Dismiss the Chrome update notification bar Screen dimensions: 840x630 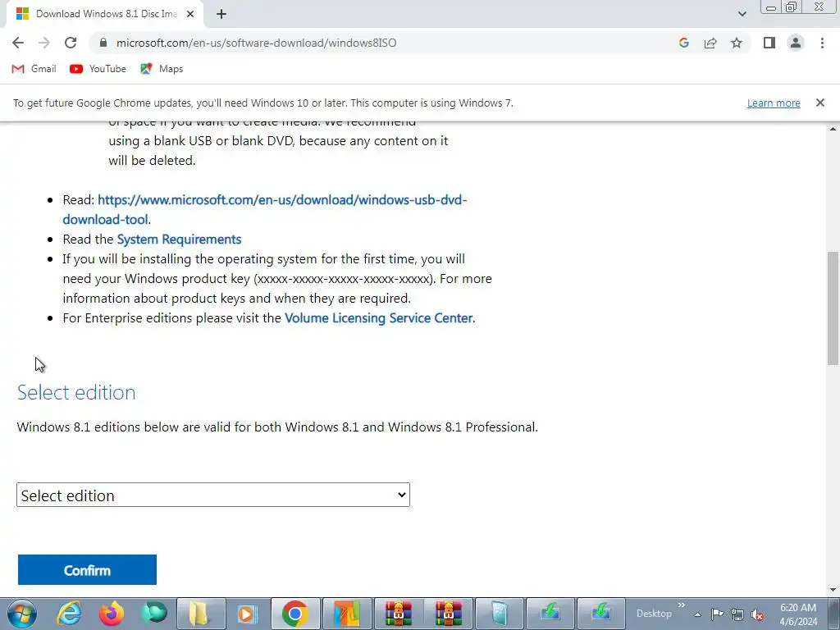pos(819,103)
